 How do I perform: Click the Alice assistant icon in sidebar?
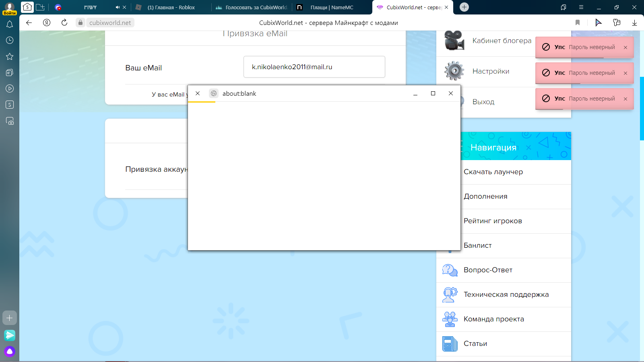[x=10, y=352]
